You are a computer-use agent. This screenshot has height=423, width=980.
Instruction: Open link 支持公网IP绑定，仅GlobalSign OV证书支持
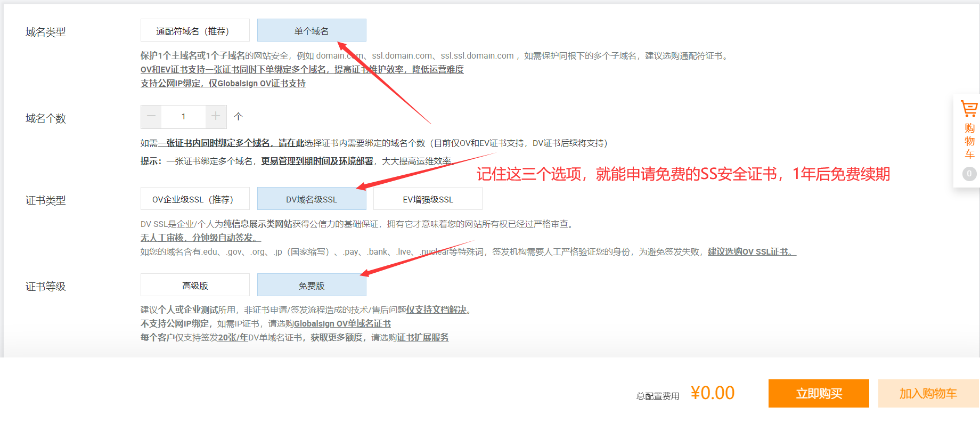tap(223, 83)
